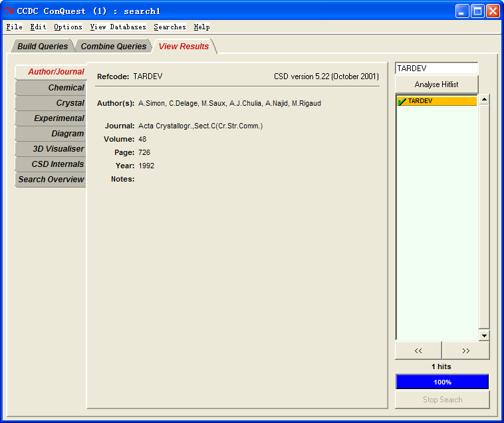Screen dimensions: 504x423
Task: View the CSD Internals tab
Action: pos(51,164)
